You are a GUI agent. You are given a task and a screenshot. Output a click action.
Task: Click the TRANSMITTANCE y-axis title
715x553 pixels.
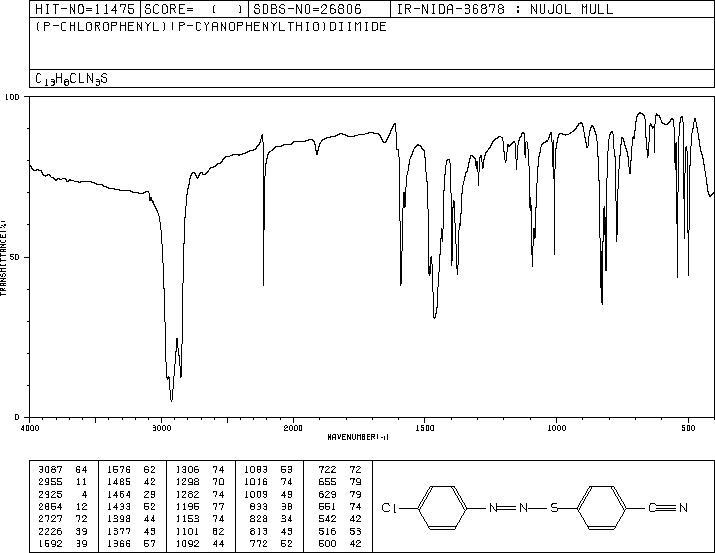coord(5,256)
